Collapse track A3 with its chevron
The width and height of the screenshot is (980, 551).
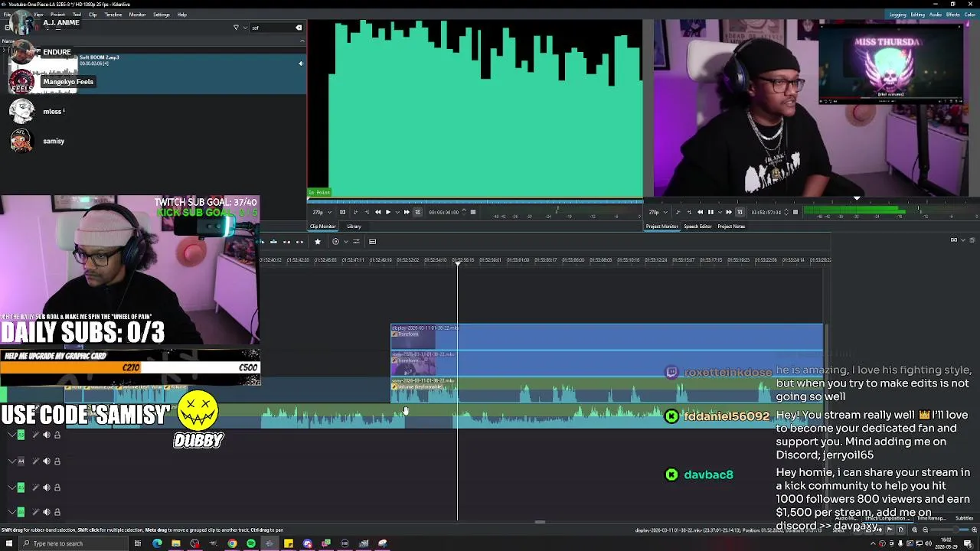point(11,435)
